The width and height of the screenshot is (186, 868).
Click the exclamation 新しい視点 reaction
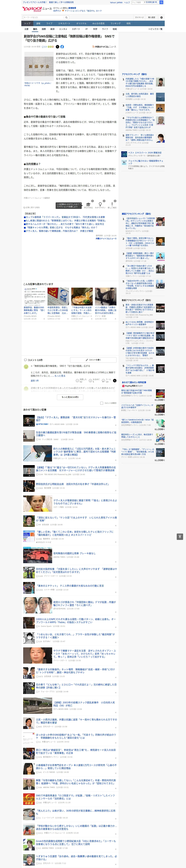(x=112, y=204)
